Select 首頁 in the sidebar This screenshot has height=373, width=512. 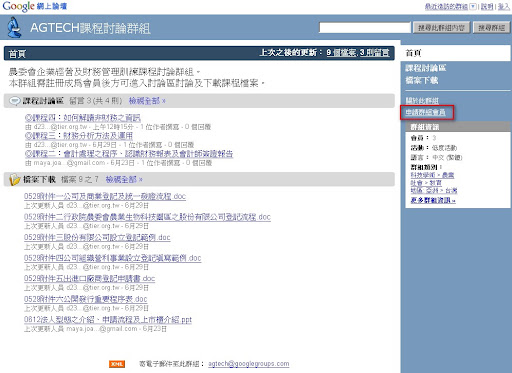tap(457, 53)
